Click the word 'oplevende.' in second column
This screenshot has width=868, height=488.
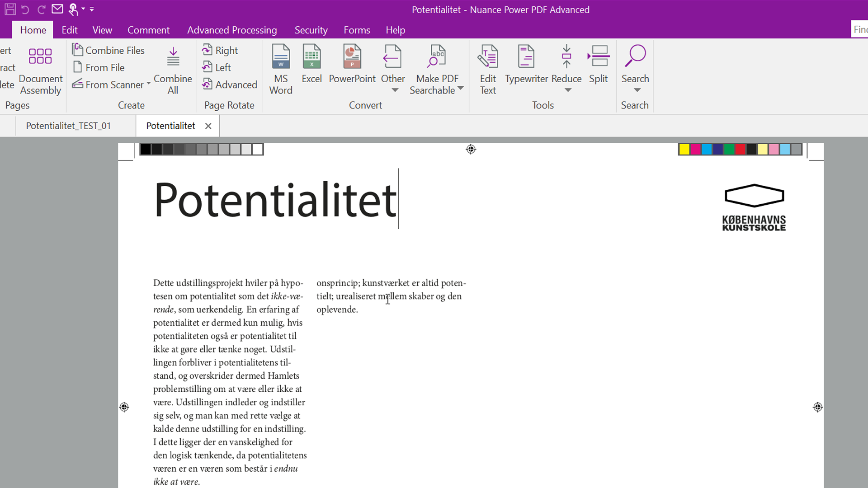coord(337,310)
